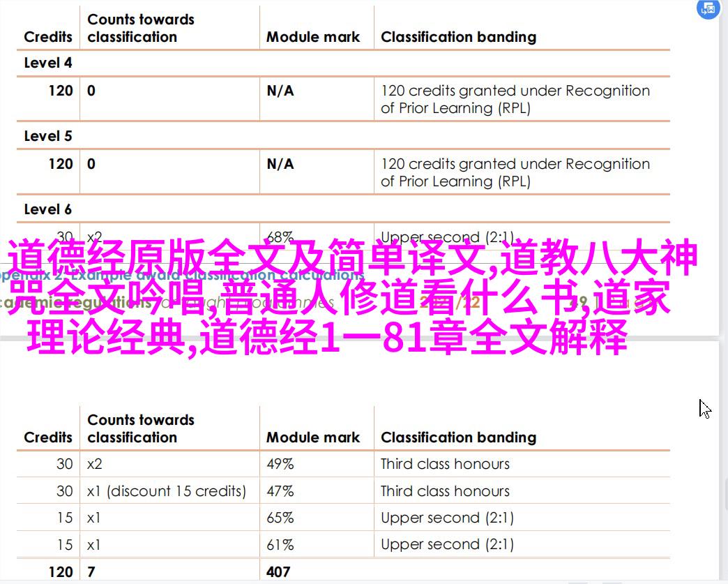Click the 49% module mark

click(280, 464)
